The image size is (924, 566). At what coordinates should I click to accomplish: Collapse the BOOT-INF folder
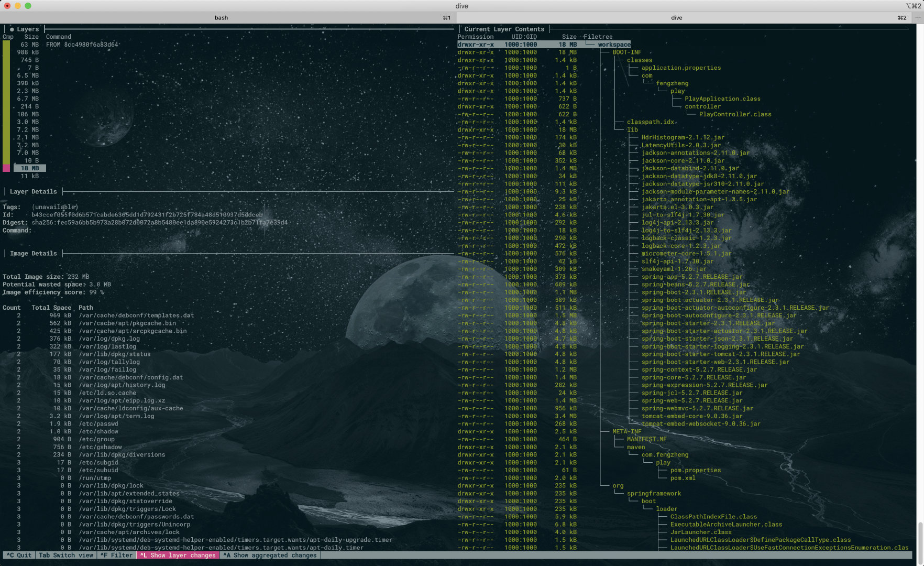(627, 52)
